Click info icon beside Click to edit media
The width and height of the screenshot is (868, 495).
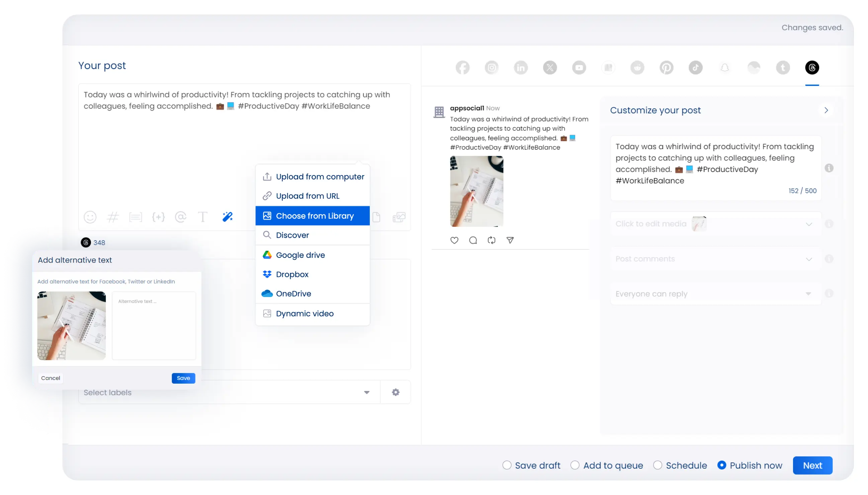coord(829,224)
